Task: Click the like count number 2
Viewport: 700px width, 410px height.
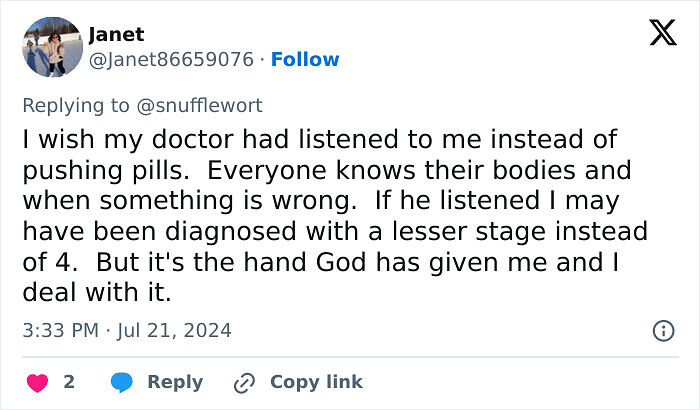Action: (x=69, y=382)
